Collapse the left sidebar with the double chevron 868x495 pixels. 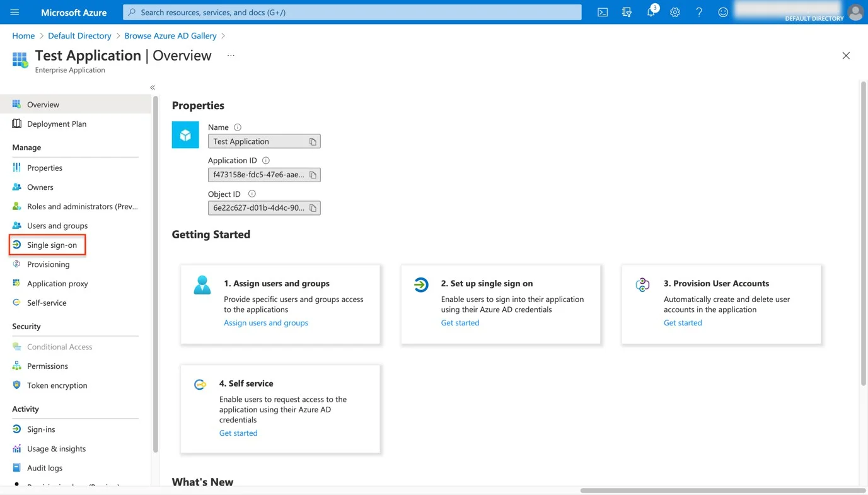153,87
